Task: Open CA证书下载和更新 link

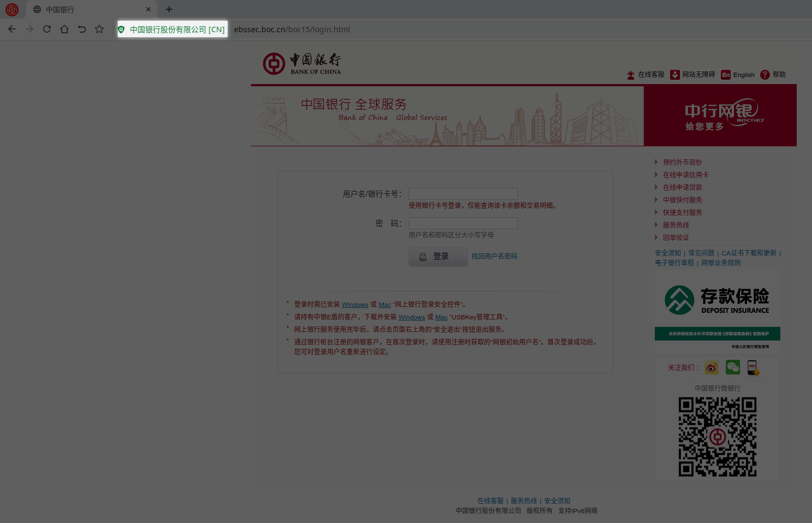Action: (x=749, y=253)
